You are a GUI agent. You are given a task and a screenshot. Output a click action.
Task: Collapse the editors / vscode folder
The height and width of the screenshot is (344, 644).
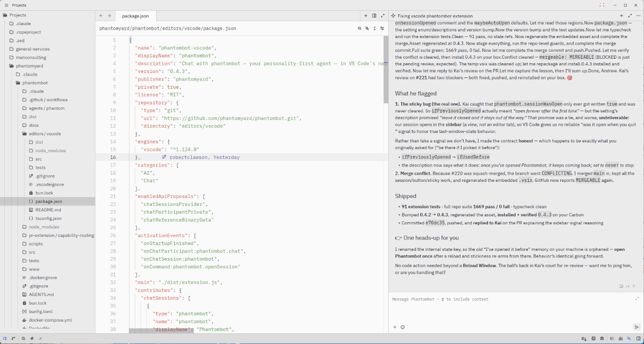[x=47, y=133]
